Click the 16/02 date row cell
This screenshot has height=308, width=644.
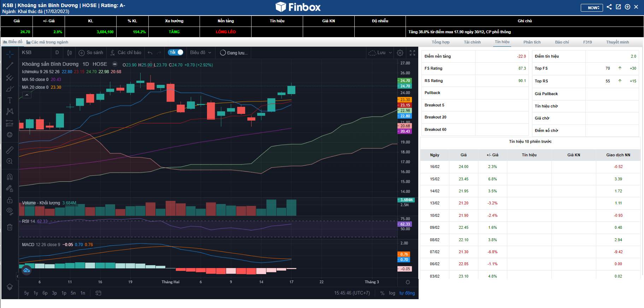click(x=435, y=167)
